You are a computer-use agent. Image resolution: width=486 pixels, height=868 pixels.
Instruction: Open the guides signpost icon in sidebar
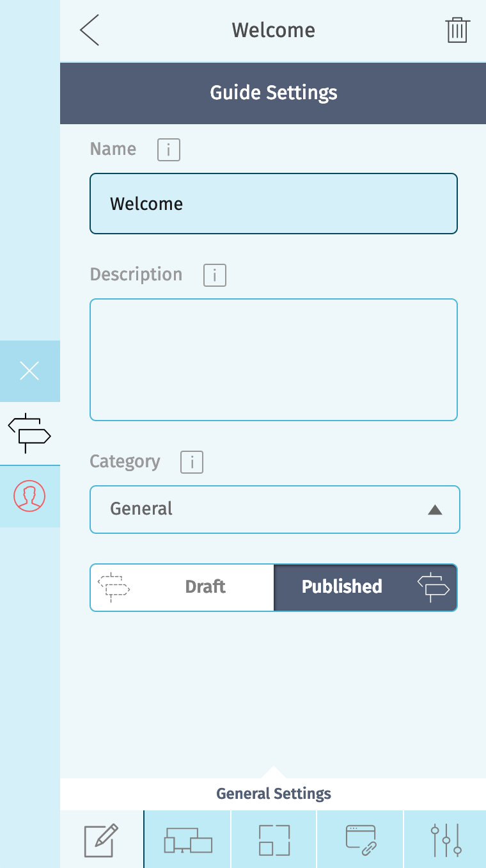point(29,433)
